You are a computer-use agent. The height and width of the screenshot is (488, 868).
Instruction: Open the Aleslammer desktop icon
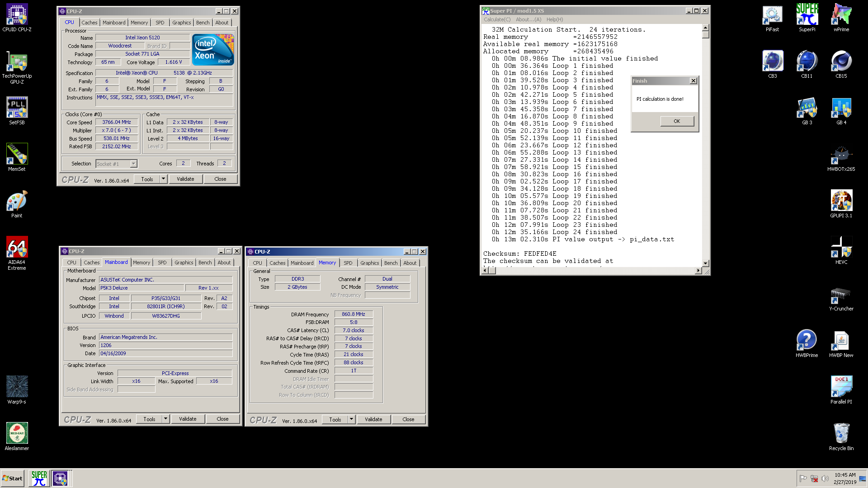[17, 436]
